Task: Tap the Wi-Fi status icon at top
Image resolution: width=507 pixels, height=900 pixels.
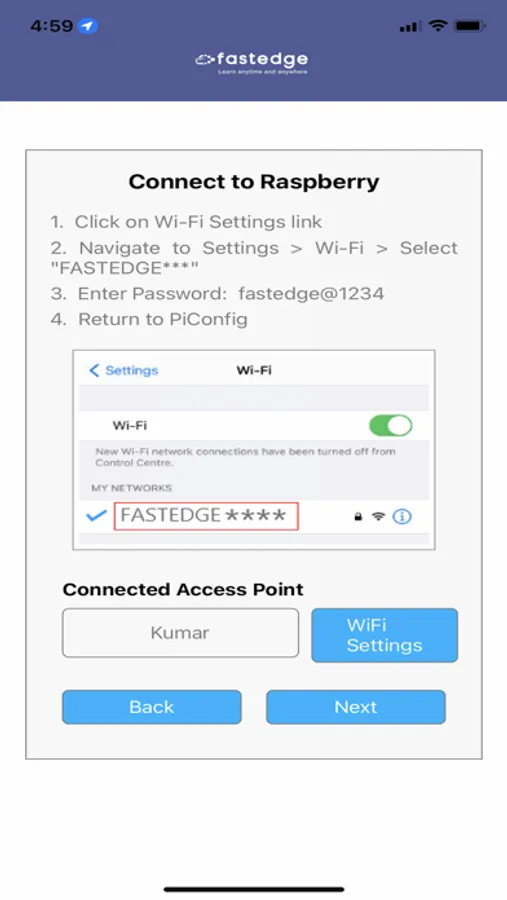Action: pyautogui.click(x=438, y=26)
